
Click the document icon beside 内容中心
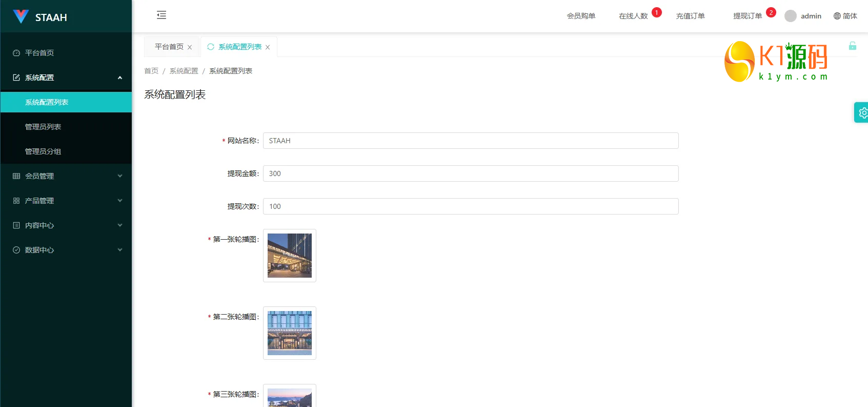pyautogui.click(x=16, y=225)
